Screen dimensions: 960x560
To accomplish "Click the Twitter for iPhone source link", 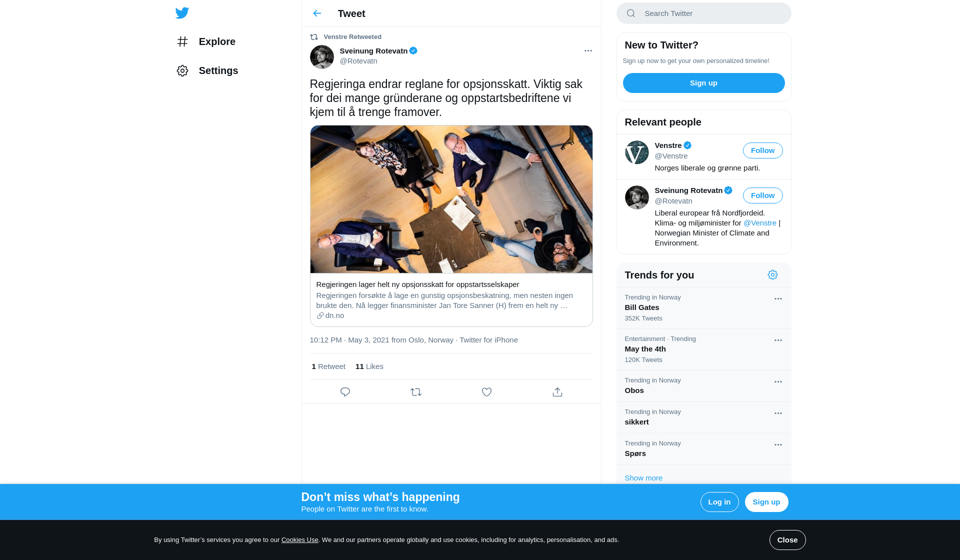I will click(489, 340).
